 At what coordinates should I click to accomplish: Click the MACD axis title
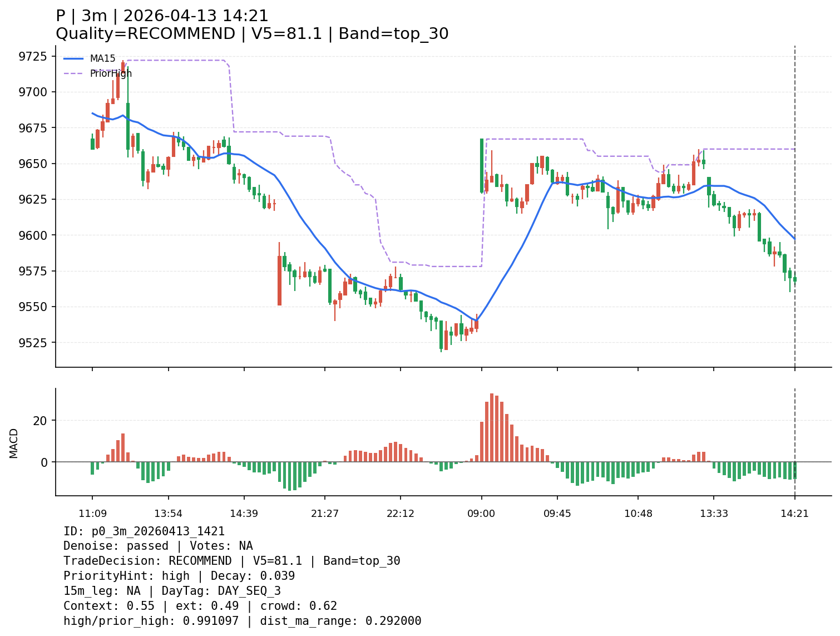[14, 443]
